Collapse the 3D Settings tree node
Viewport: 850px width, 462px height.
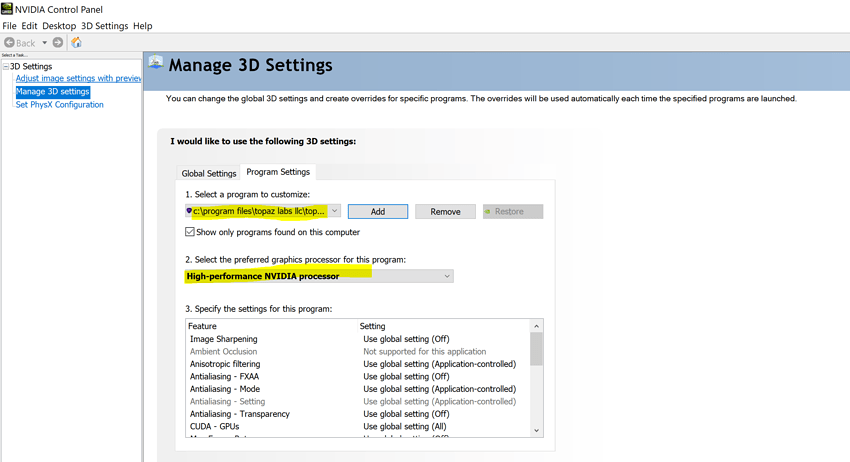(x=6, y=66)
